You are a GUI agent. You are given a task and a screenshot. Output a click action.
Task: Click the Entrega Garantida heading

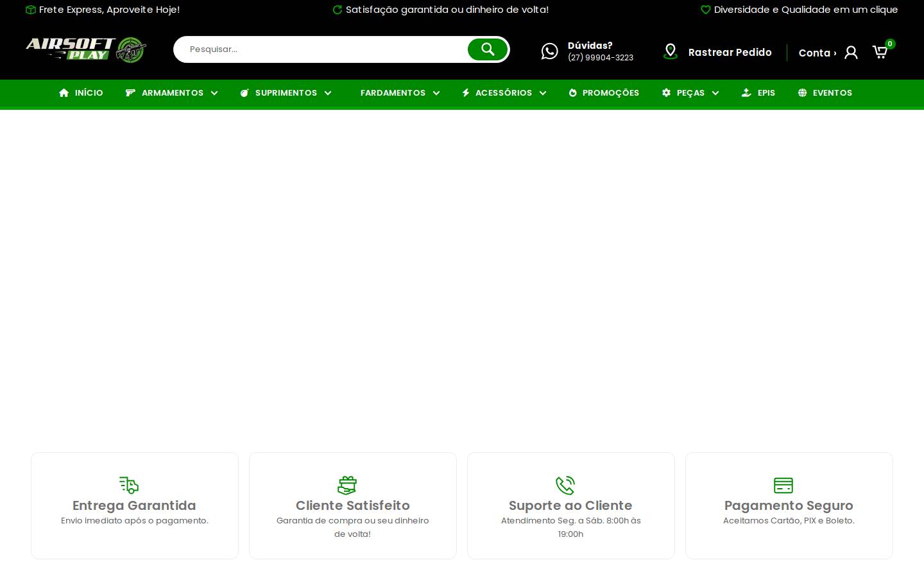134,505
